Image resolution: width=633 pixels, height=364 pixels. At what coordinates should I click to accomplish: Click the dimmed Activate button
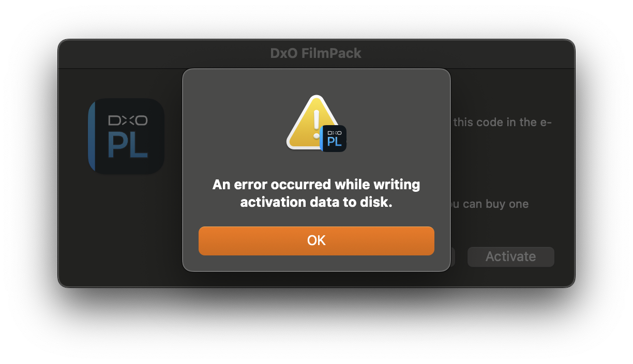point(510,257)
